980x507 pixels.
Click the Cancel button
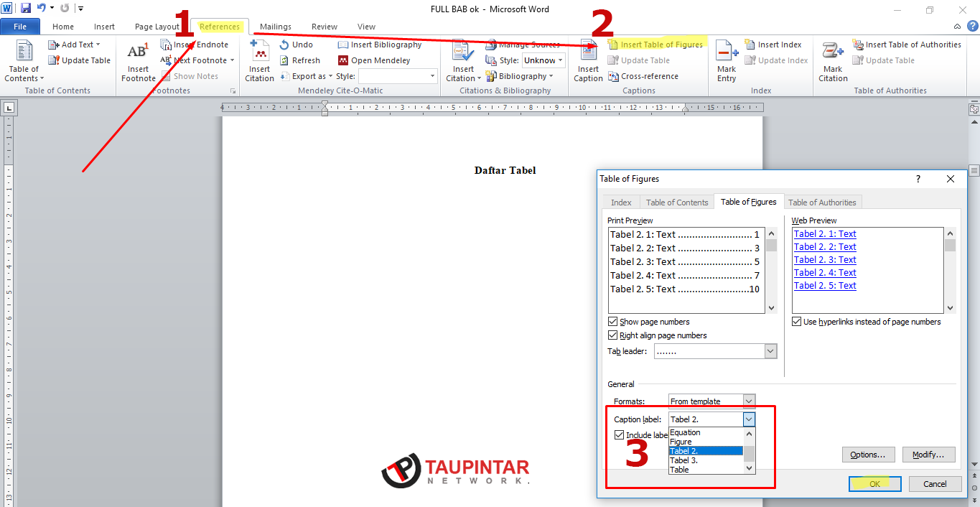935,484
